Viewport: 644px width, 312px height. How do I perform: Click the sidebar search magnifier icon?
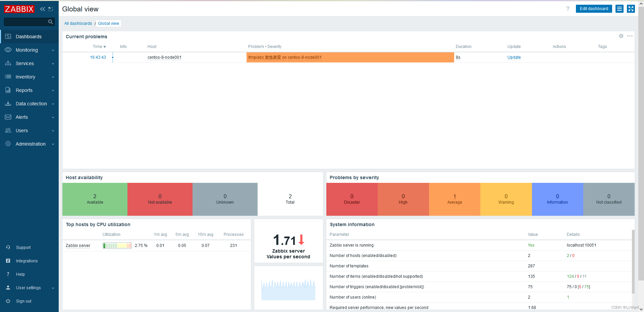[51, 22]
